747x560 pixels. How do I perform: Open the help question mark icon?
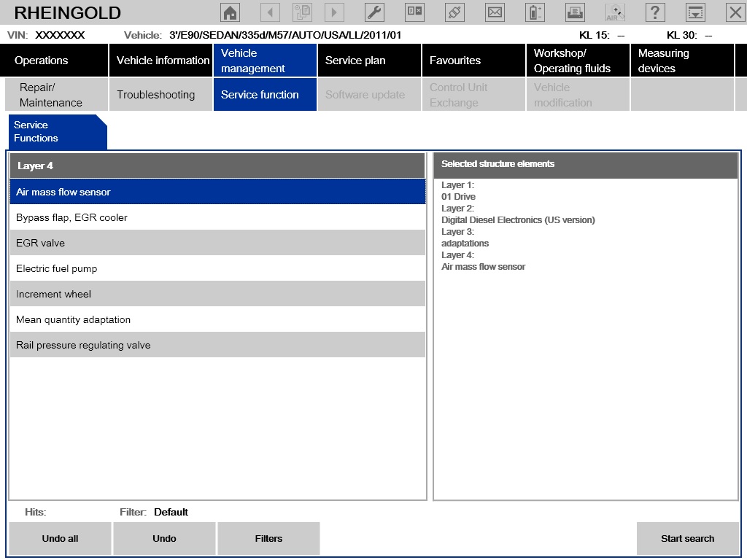[655, 12]
